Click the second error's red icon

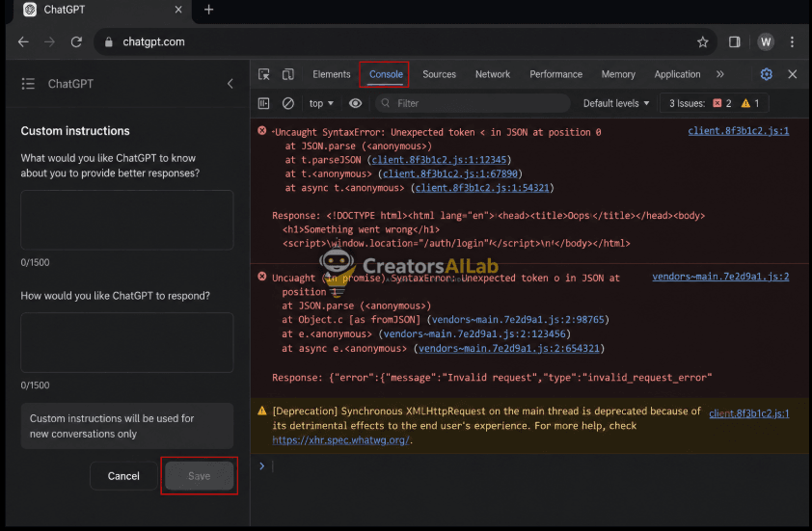pyautogui.click(x=262, y=277)
